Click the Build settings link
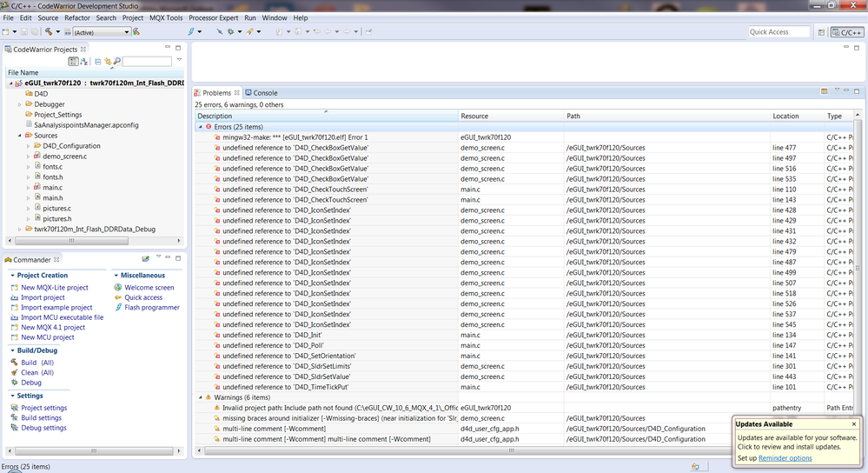 coord(42,417)
